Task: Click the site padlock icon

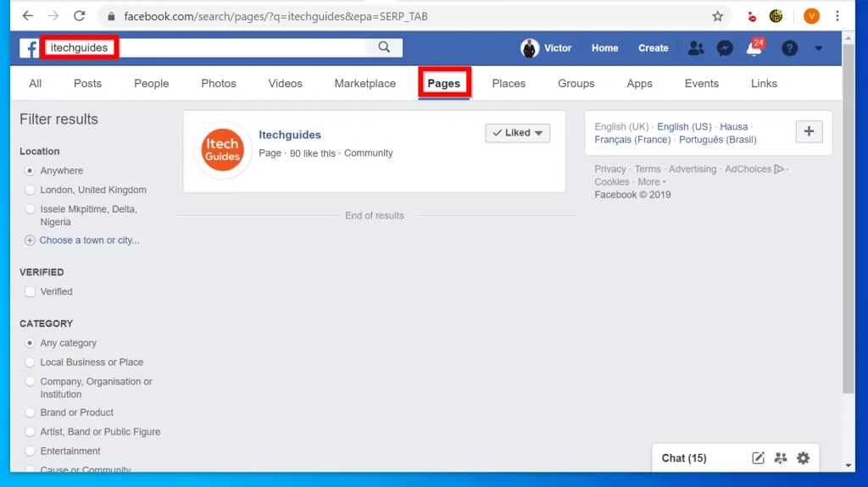Action: [x=111, y=16]
